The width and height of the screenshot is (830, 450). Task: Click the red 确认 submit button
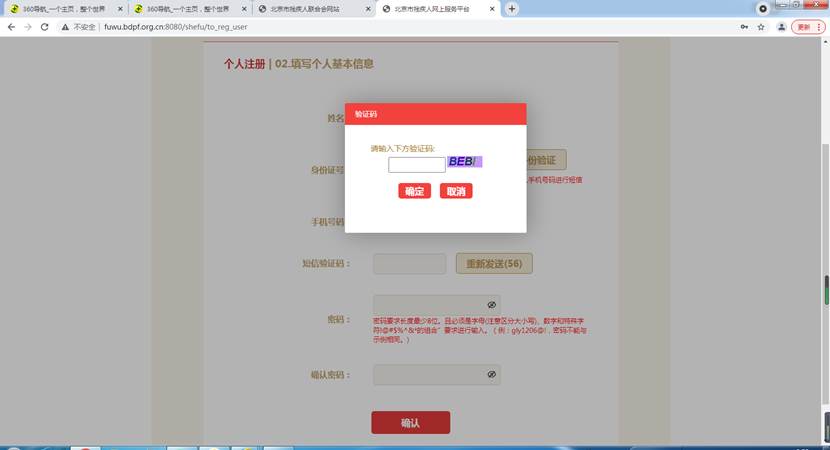click(x=411, y=422)
